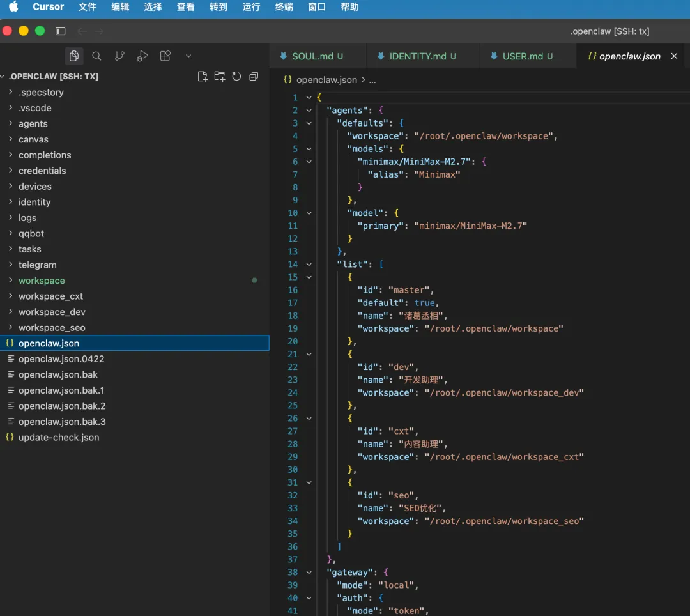The image size is (690, 616).
Task: Collapse all folders in explorer
Action: click(254, 77)
